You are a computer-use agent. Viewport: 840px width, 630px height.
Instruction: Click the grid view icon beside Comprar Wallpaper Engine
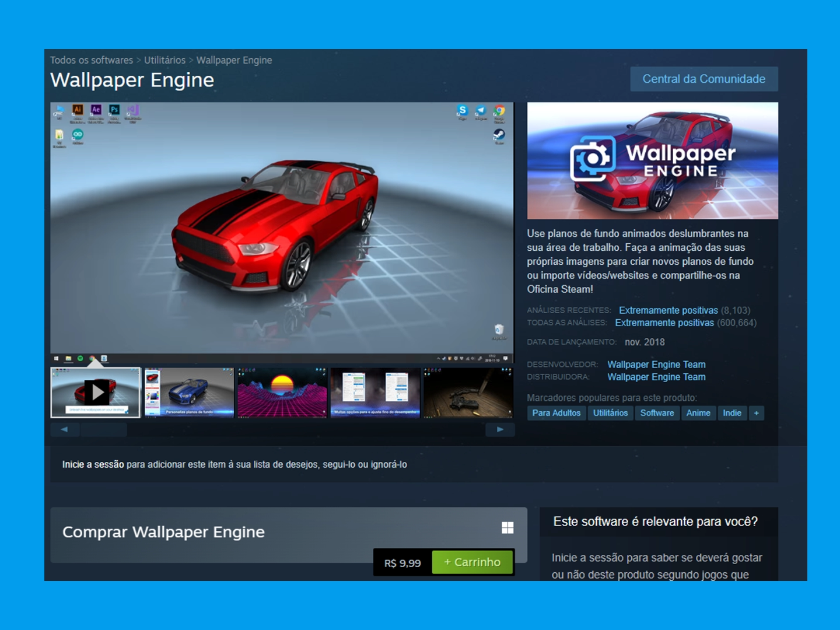point(508,528)
